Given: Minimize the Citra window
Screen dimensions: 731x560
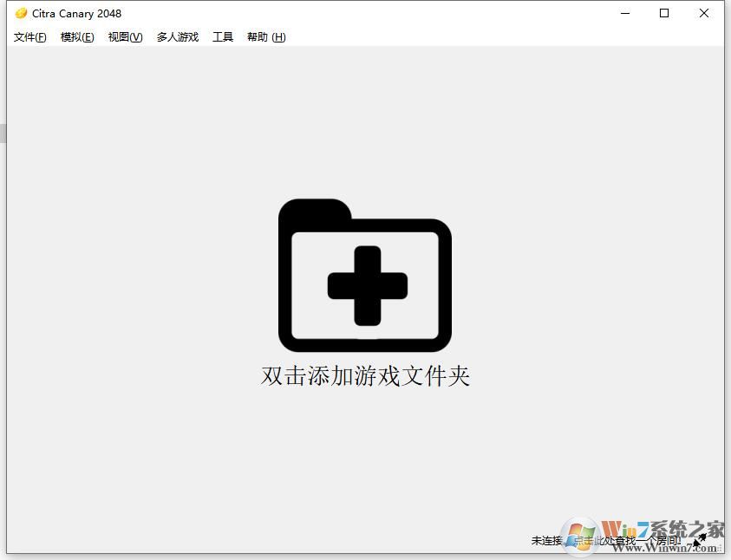Looking at the screenshot, I should coord(625,13).
